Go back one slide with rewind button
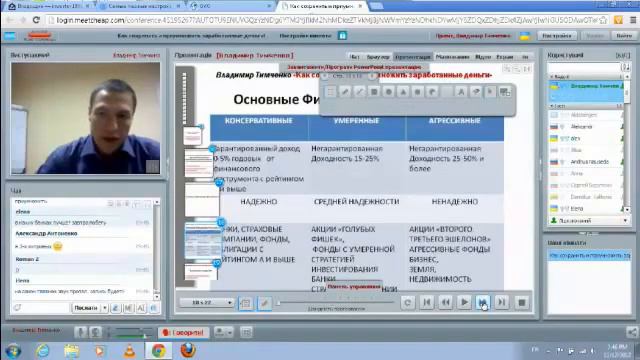 tap(445, 302)
